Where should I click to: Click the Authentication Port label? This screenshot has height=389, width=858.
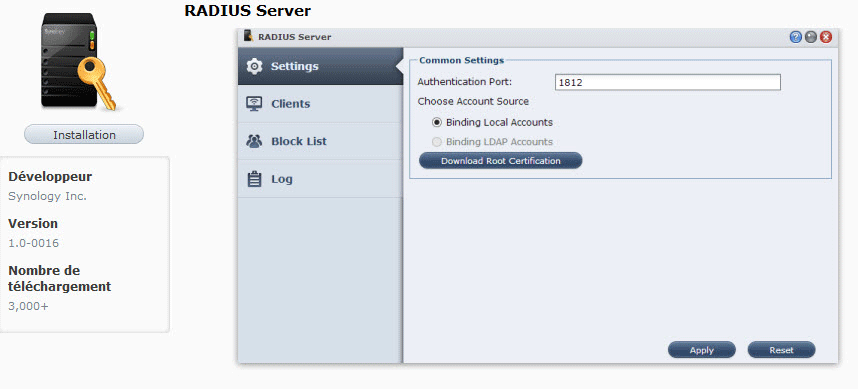(x=465, y=82)
